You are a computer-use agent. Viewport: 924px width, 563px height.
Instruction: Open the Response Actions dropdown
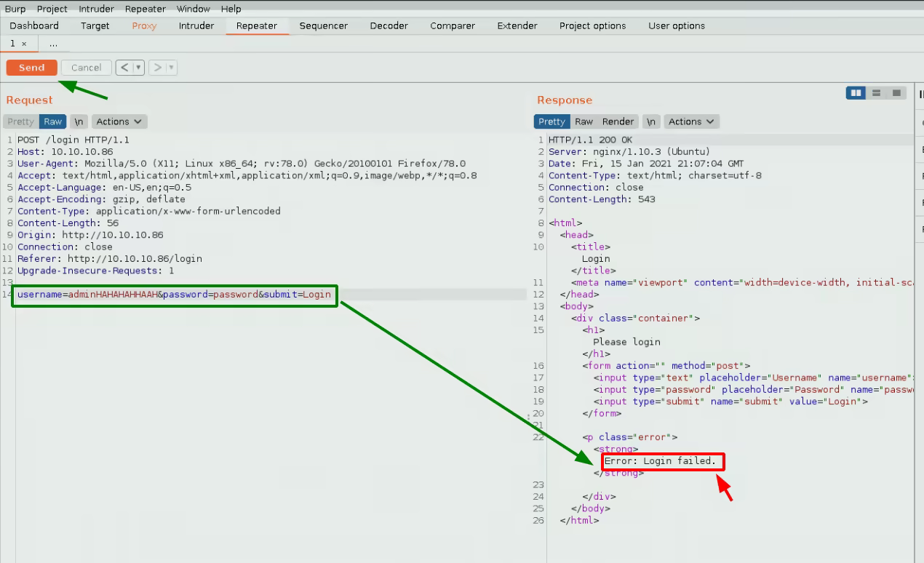pos(691,121)
